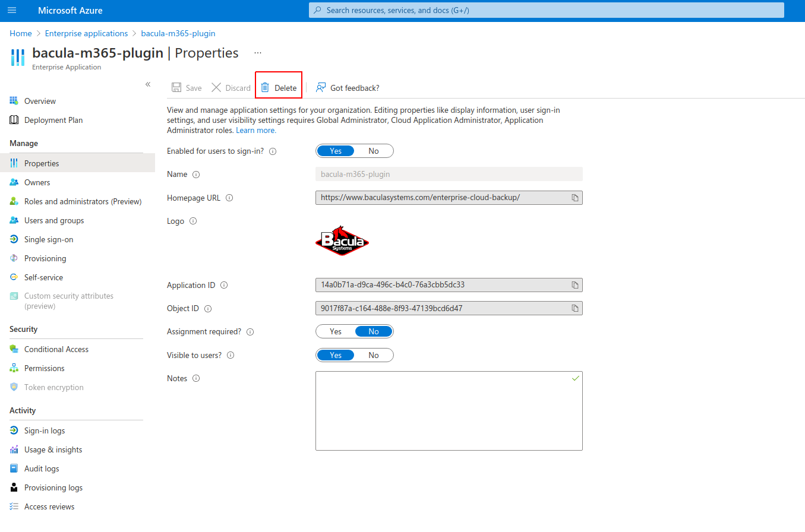805x532 pixels.
Task: Click the Self-service icon
Action: tap(14, 277)
